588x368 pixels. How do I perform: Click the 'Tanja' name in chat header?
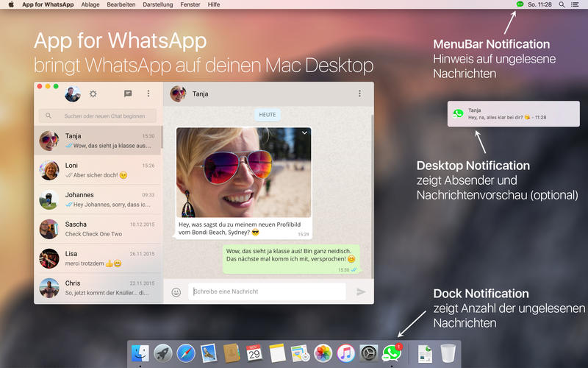tap(200, 94)
